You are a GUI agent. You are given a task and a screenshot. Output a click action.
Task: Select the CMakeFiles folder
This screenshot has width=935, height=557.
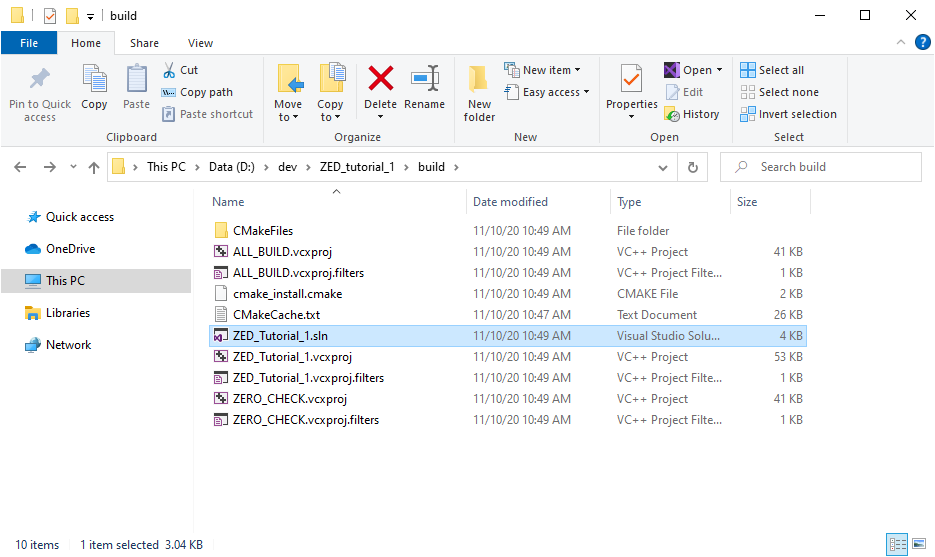[x=507, y=231]
